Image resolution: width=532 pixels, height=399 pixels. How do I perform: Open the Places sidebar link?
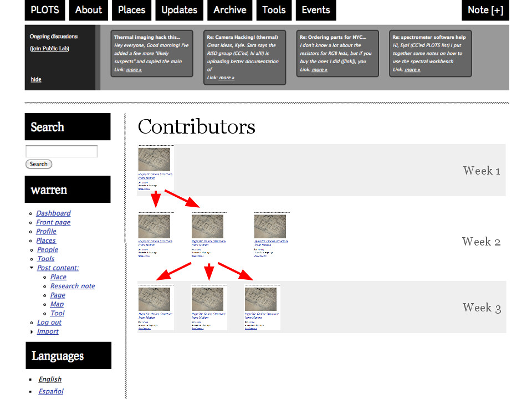[46, 241]
